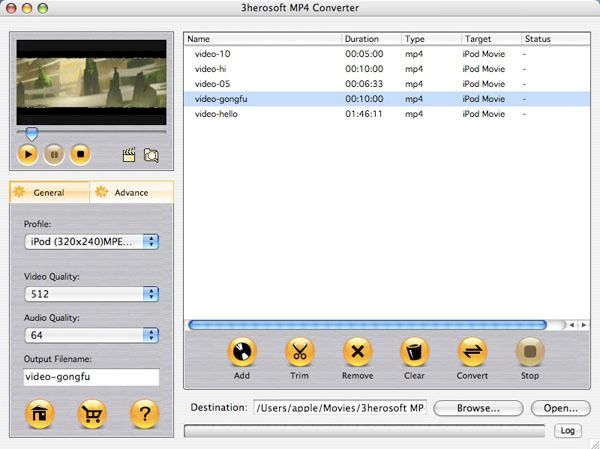Select the video-gongfu row

pos(387,99)
